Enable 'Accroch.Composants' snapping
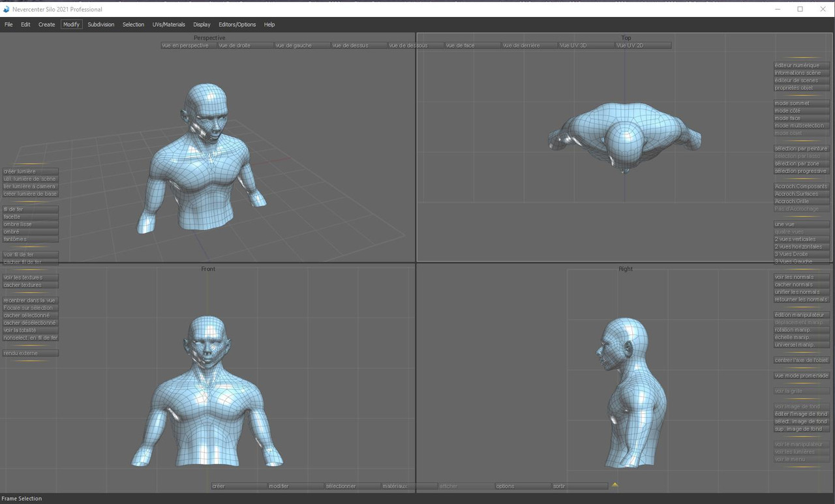 802,186
